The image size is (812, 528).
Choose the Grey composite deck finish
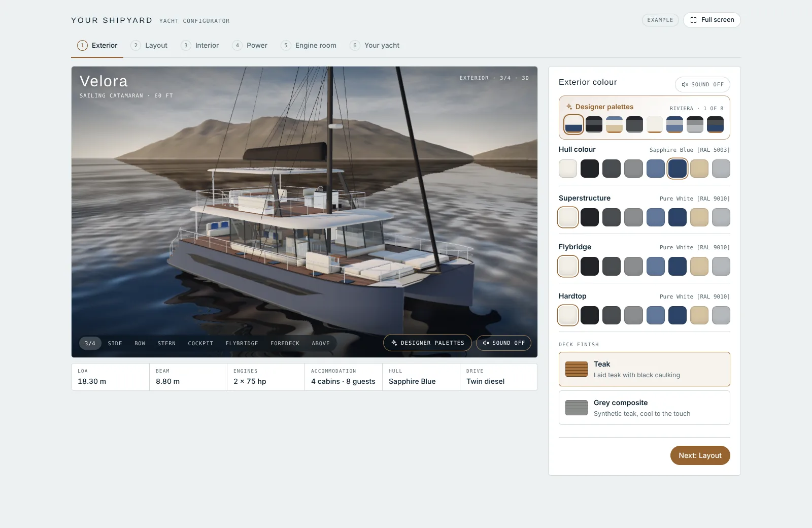[645, 408]
